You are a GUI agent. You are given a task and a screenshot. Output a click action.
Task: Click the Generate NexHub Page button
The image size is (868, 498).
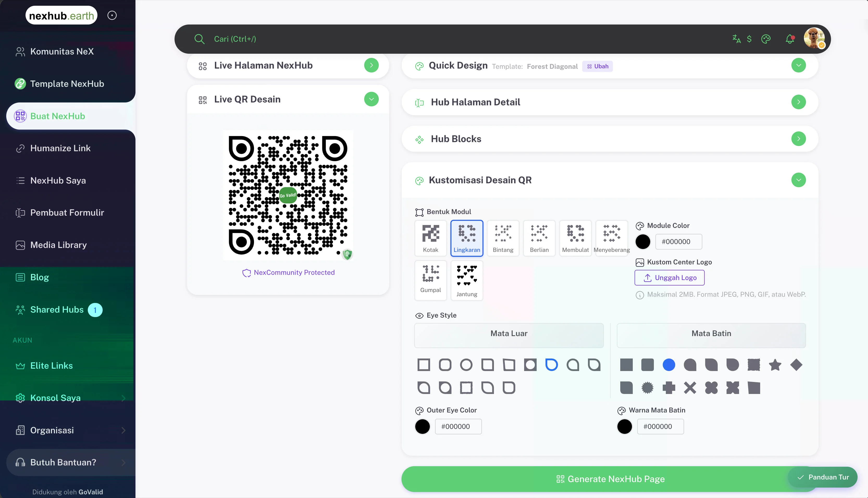[610, 479]
